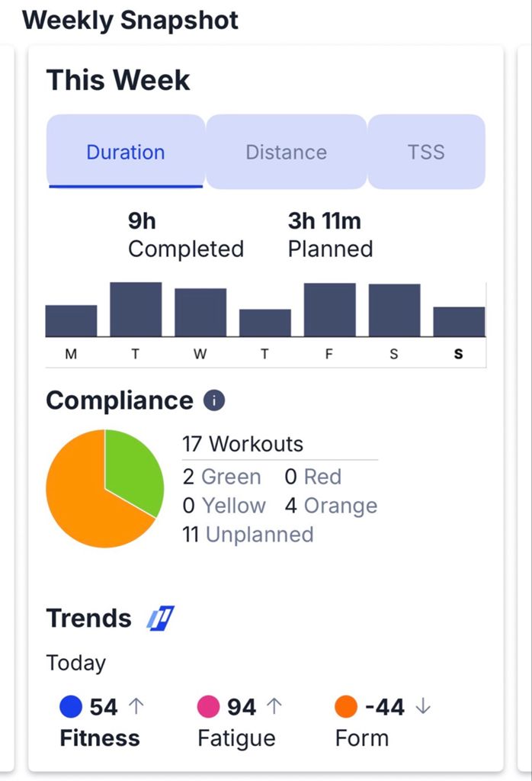Select the Yellow workouts link
This screenshot has height=781, width=532.
pos(234,506)
